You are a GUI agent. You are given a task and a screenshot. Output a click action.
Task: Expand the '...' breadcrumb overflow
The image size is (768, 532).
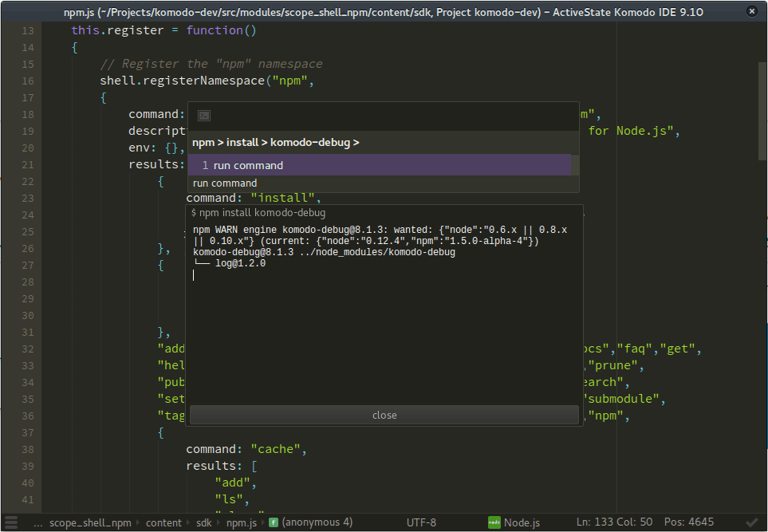(37, 522)
